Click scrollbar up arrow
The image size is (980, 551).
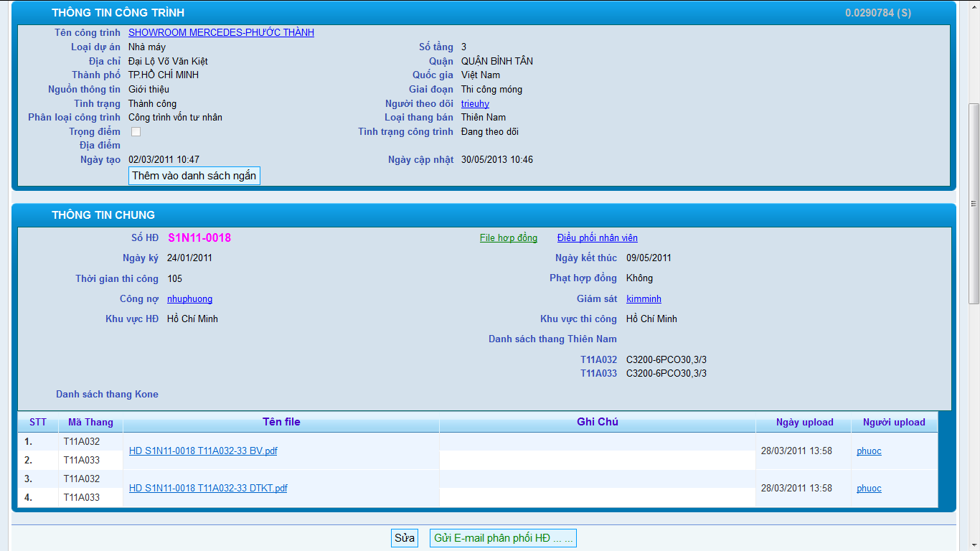[x=974, y=6]
